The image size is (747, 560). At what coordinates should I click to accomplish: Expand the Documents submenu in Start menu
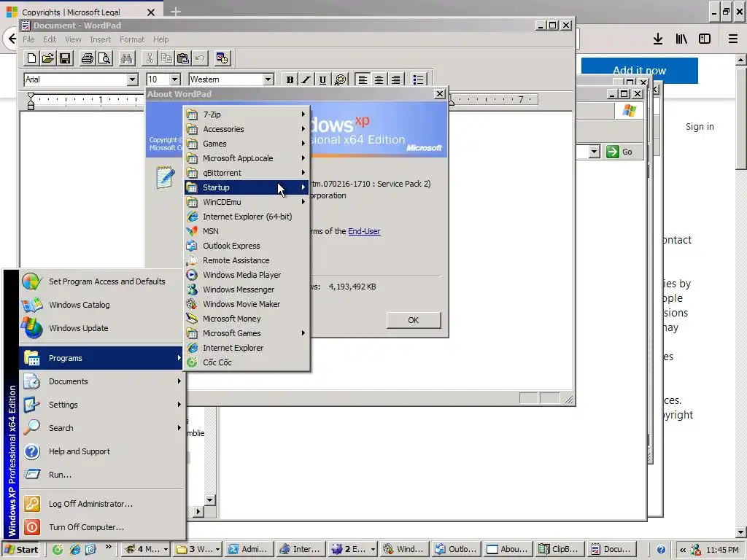pyautogui.click(x=101, y=381)
